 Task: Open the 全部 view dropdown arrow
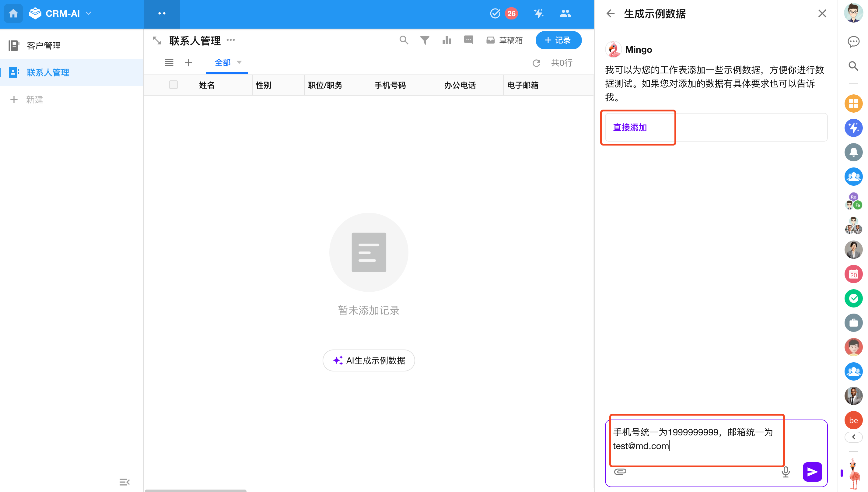pos(239,62)
